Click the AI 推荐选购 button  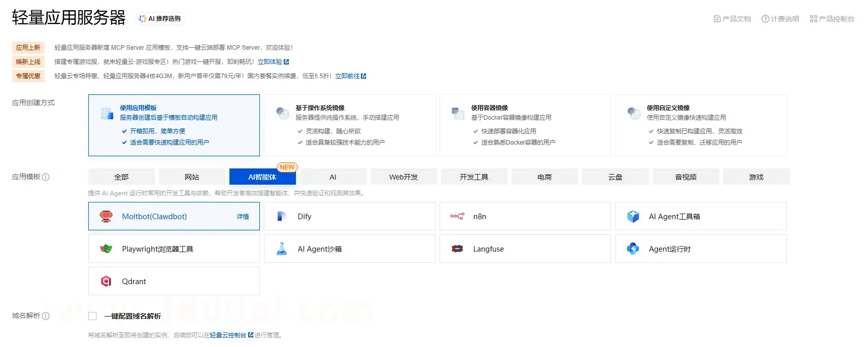[160, 19]
